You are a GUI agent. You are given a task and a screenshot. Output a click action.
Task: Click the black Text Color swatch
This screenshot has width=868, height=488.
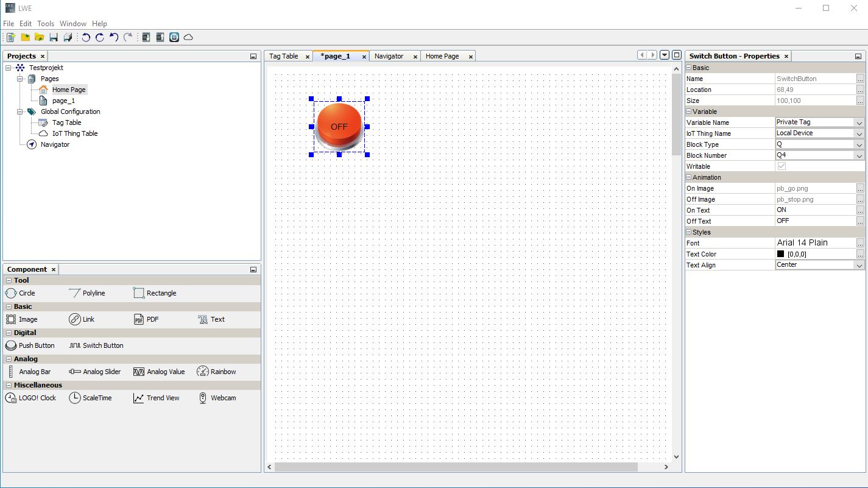(780, 254)
